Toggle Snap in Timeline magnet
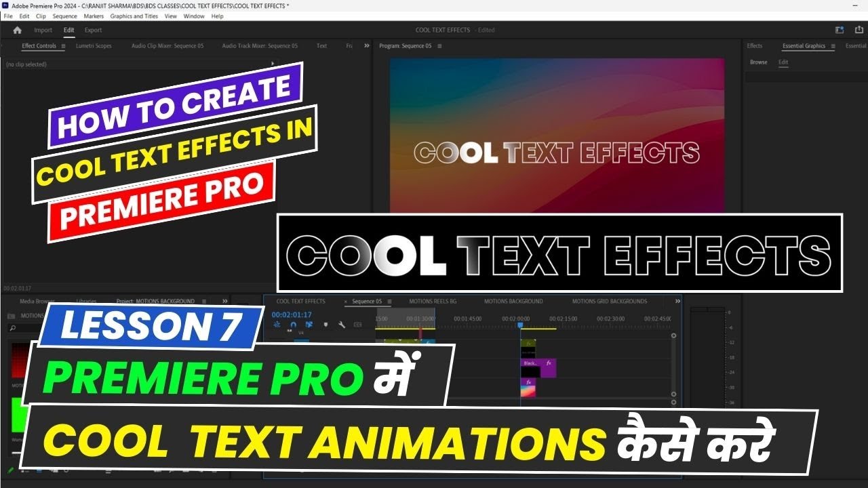 point(293,325)
